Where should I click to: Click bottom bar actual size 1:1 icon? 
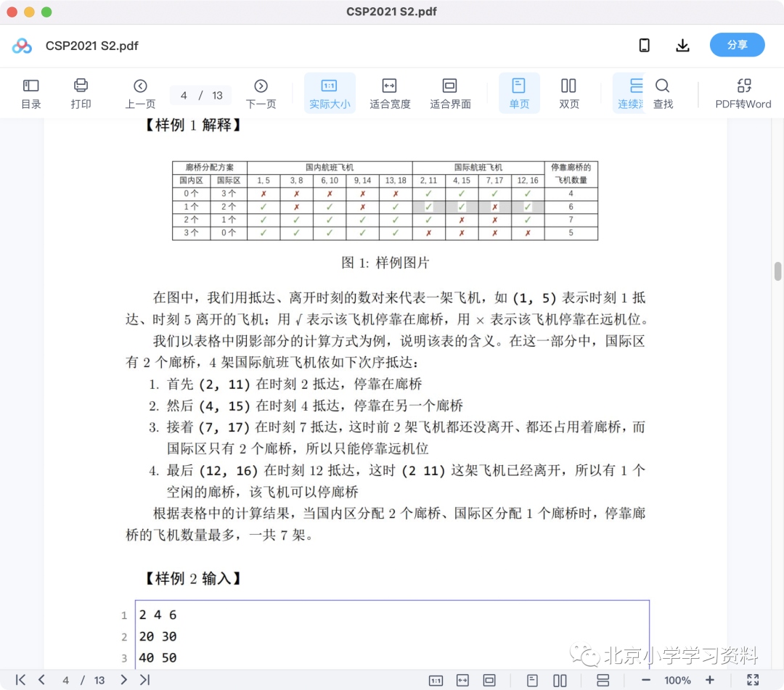pos(436,680)
